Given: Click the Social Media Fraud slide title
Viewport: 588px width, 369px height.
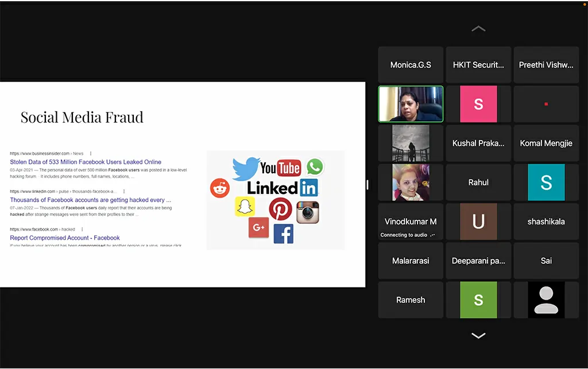Looking at the screenshot, I should click(x=82, y=117).
